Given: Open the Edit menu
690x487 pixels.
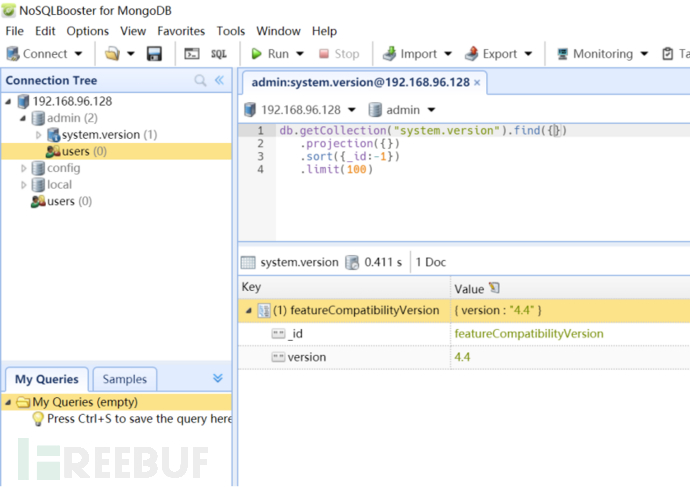Looking at the screenshot, I should click(x=45, y=31).
